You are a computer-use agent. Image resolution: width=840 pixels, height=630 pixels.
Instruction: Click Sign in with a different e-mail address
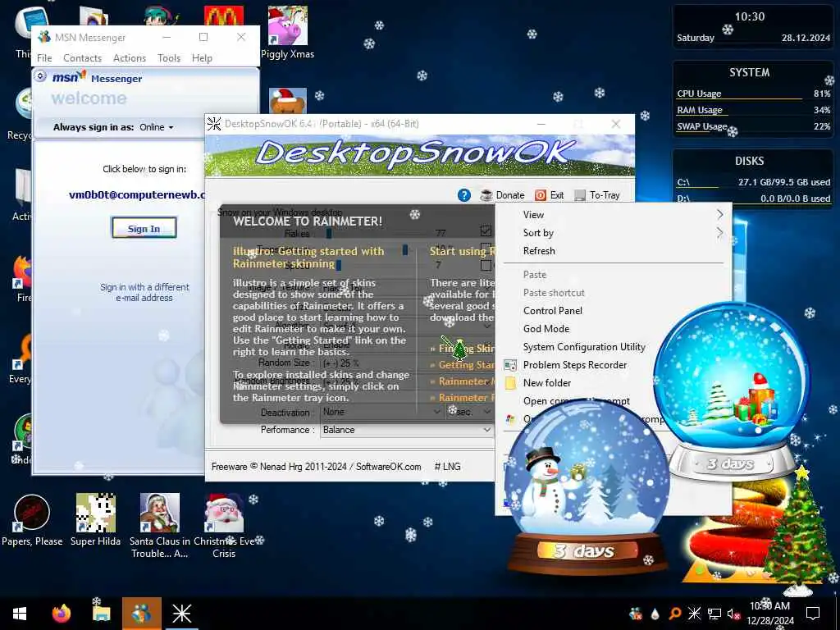pyautogui.click(x=144, y=293)
